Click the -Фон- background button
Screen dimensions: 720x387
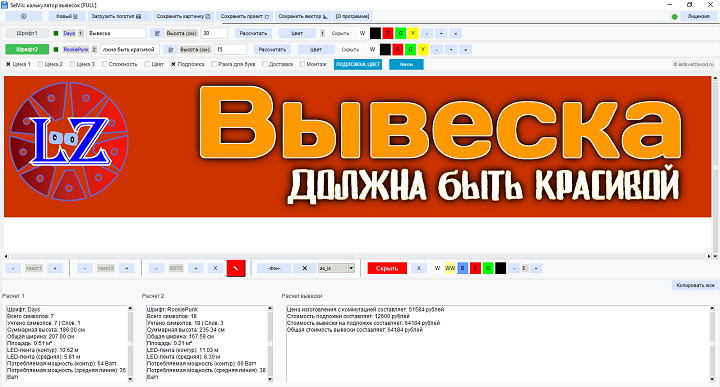coord(274,268)
